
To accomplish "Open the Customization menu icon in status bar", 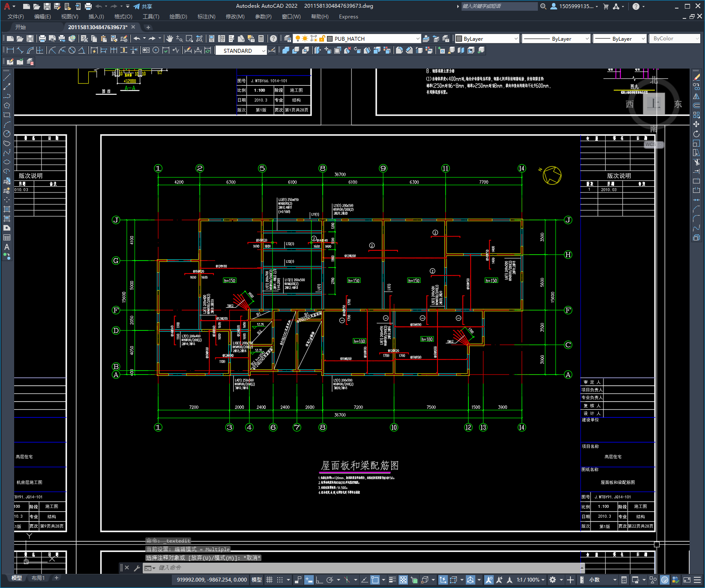I will click(698, 580).
